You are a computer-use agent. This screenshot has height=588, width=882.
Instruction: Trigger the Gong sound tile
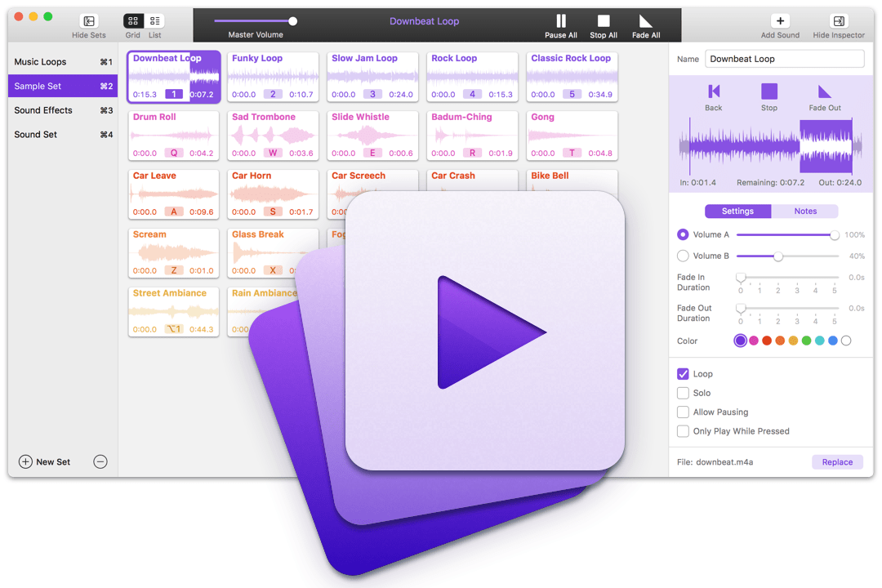click(572, 136)
